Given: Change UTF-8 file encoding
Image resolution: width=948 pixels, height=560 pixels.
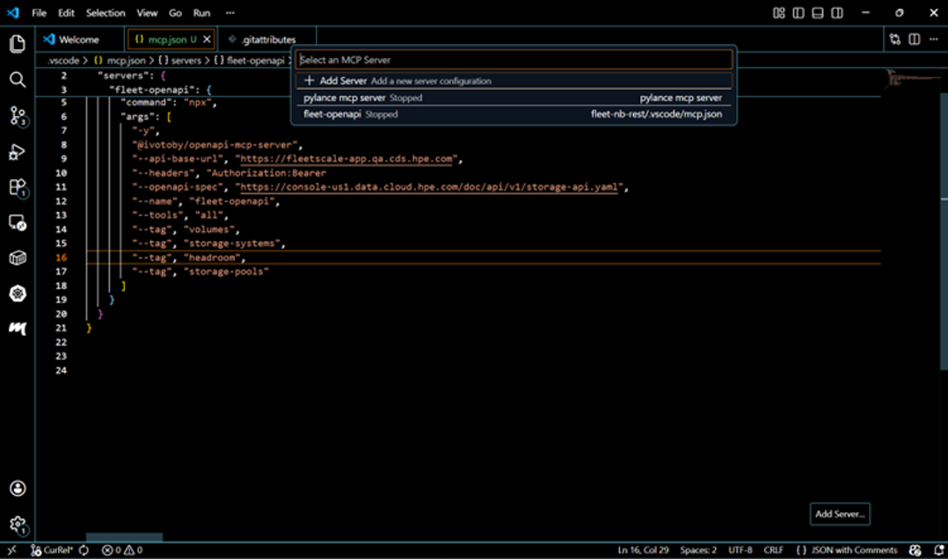Looking at the screenshot, I should point(740,549).
